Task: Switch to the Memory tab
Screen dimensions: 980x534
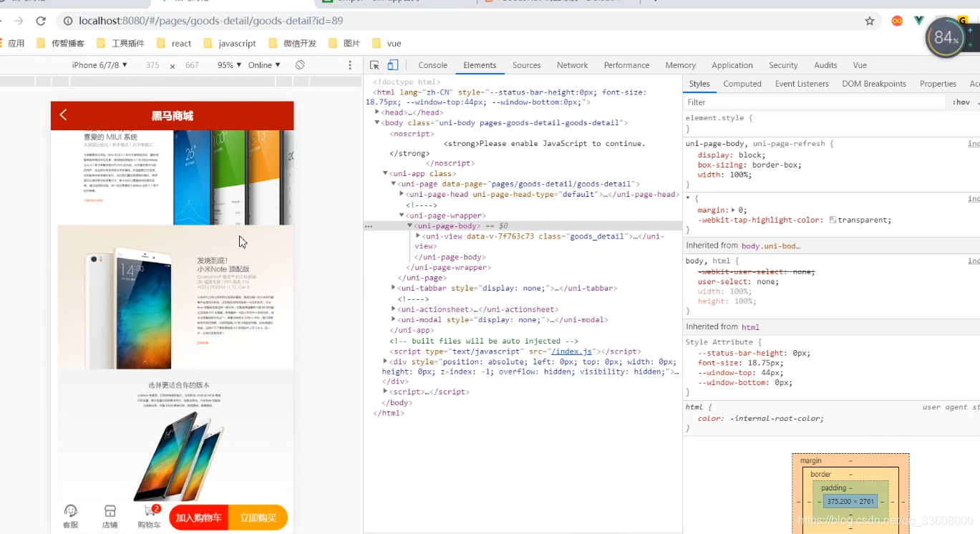Action: 680,65
